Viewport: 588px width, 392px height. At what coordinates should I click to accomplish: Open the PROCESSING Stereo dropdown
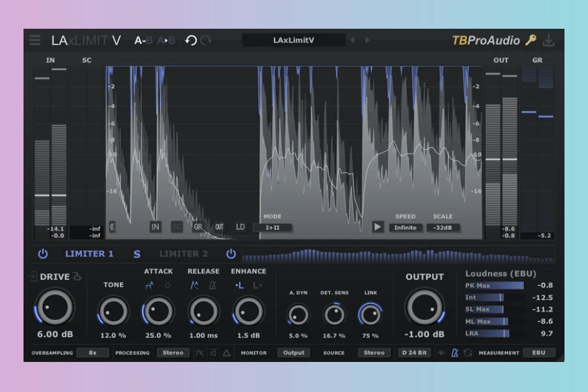coord(173,353)
